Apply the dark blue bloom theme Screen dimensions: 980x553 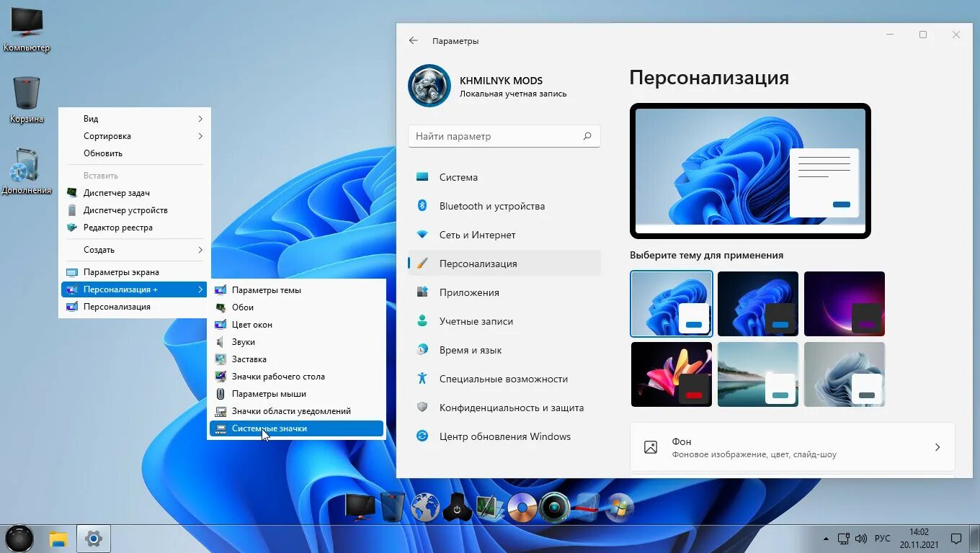coord(758,304)
